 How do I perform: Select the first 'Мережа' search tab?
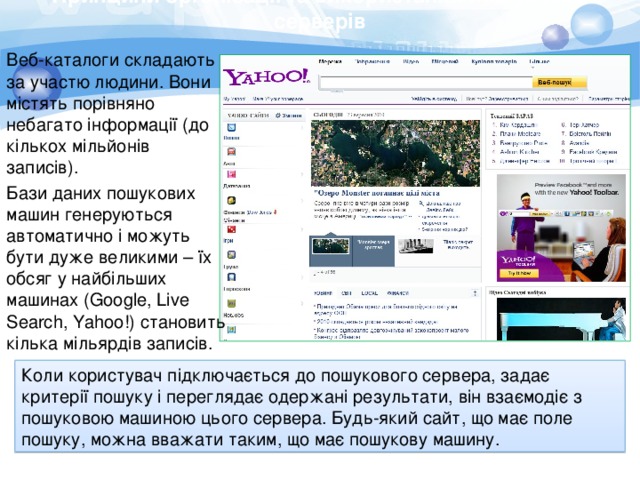pos(330,62)
